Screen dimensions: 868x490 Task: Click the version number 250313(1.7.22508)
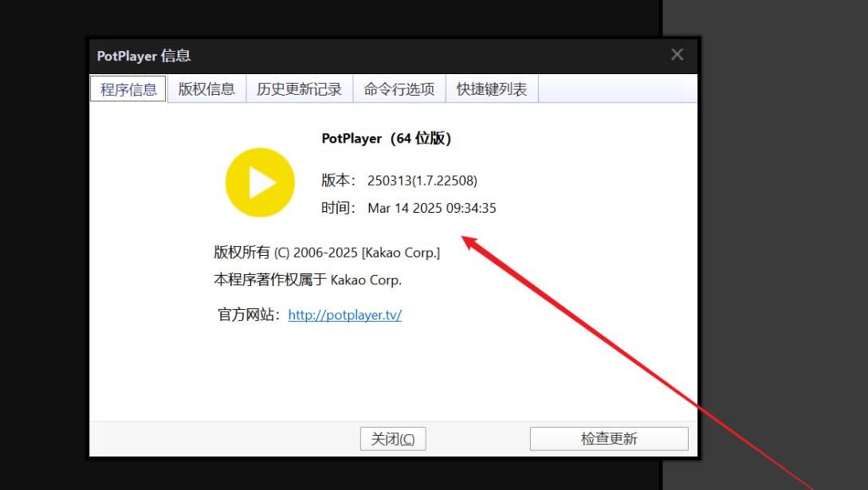(x=422, y=181)
